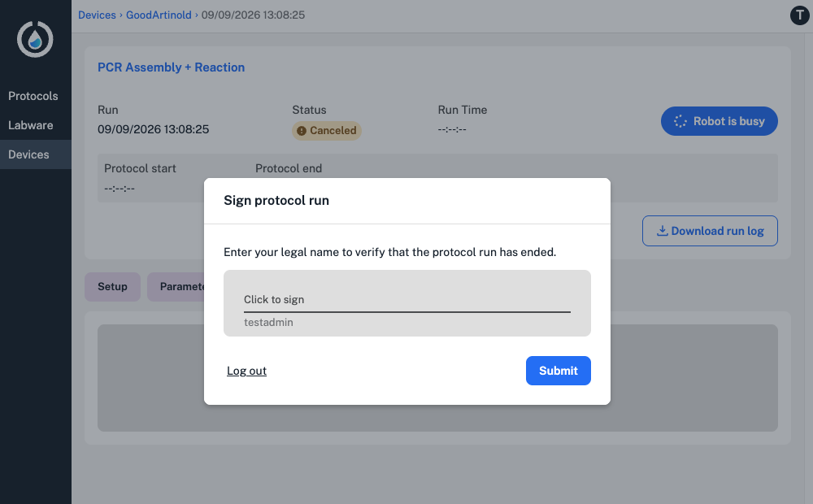Submit the protocol run signature
This screenshot has height=504, width=813.
[x=558, y=371]
